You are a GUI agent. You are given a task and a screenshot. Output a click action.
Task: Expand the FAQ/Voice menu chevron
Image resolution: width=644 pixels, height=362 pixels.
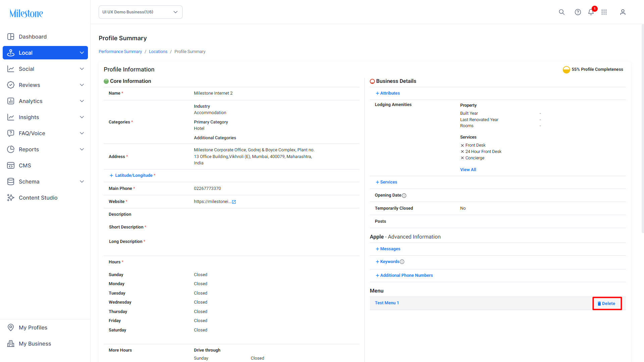click(x=82, y=133)
